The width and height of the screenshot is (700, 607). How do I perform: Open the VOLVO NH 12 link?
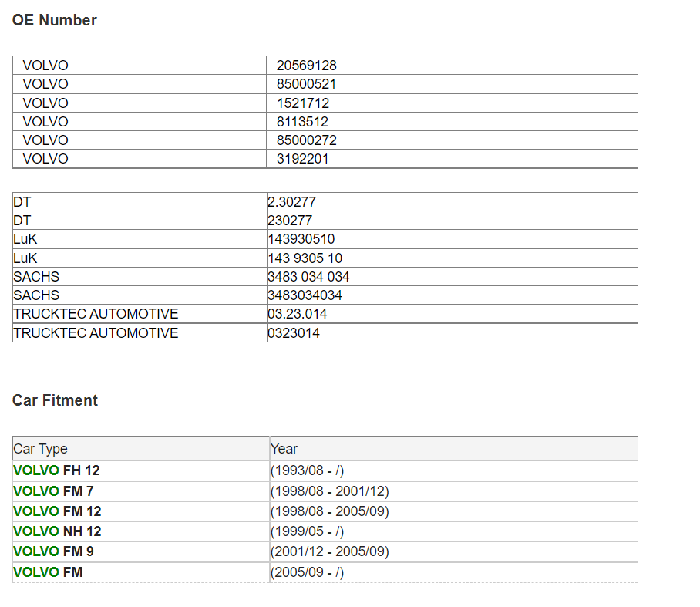57,531
